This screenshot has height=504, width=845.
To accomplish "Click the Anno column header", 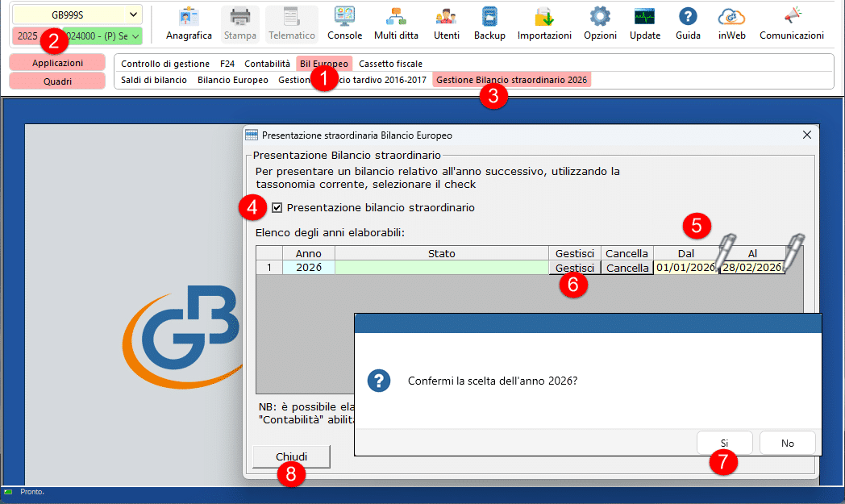I will [x=309, y=253].
